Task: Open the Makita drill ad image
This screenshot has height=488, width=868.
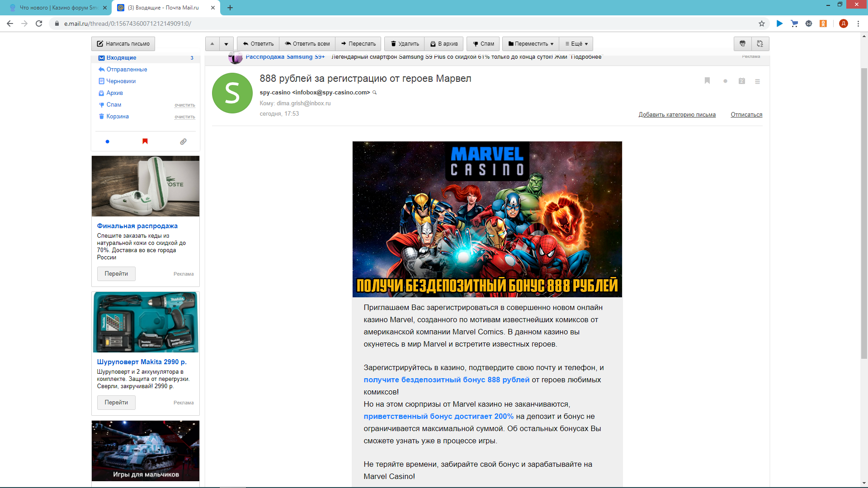Action: pos(146,322)
